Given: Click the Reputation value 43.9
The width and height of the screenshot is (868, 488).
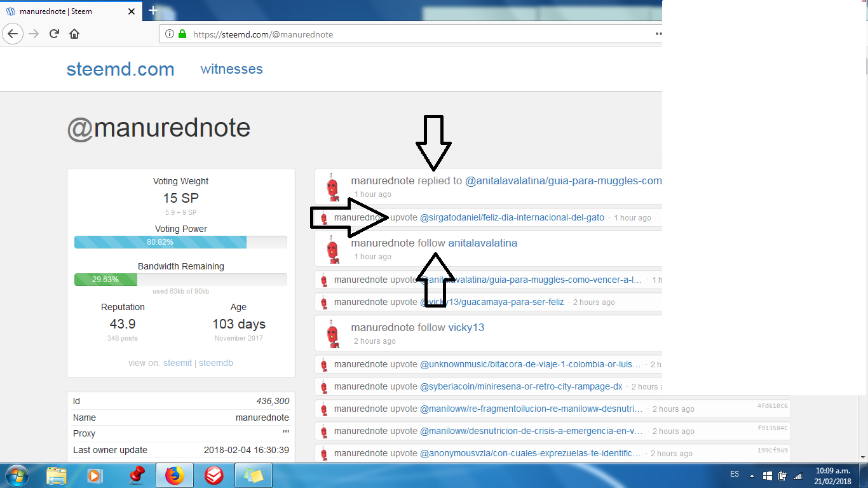Looking at the screenshot, I should click(123, 324).
